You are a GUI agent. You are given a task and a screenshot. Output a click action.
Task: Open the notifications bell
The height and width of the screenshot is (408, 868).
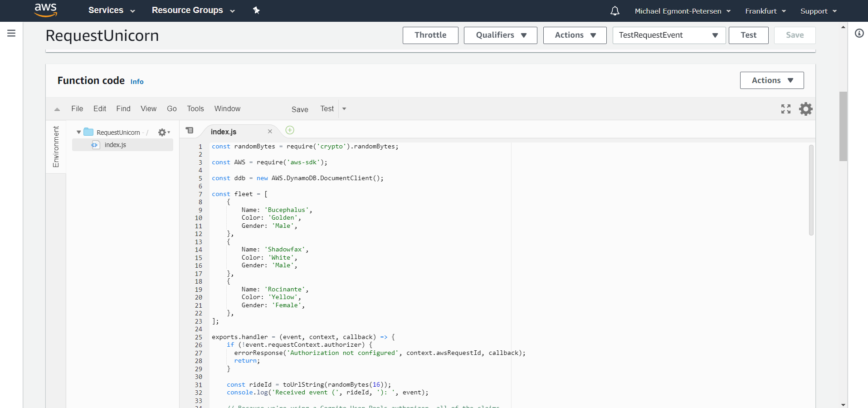[x=615, y=11]
